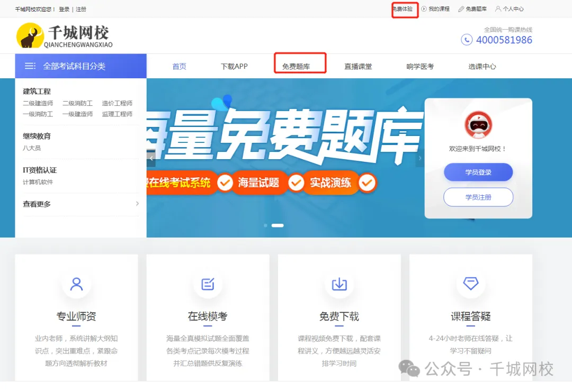Screen dimensions: 572x392
Task: Select 二级消防工 category link
Action: point(77,103)
